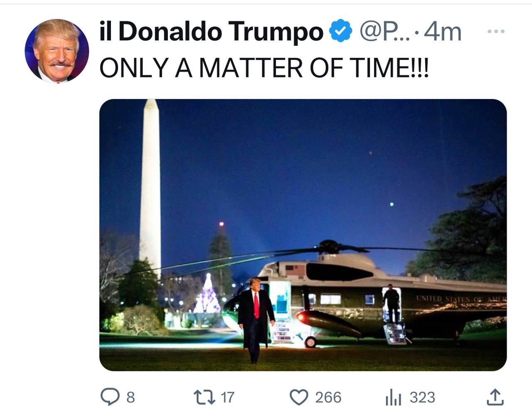
Task: Click the like count 266
Action: point(328,397)
